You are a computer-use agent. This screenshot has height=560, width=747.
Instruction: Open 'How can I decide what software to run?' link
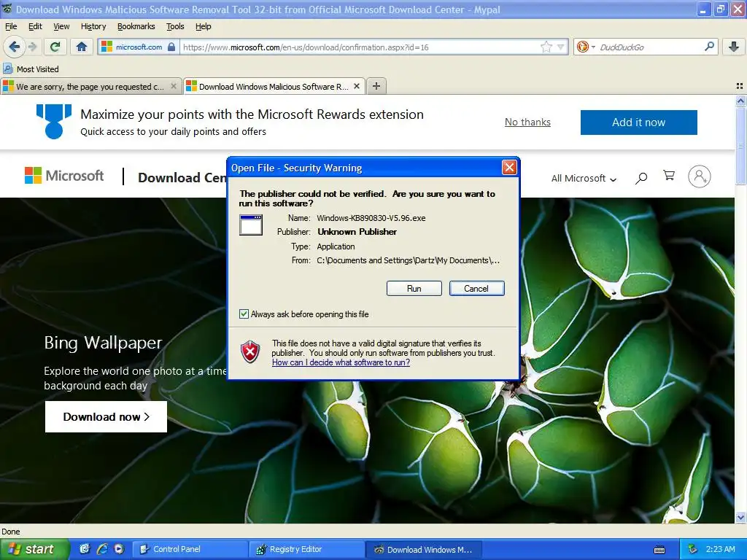[x=341, y=362]
